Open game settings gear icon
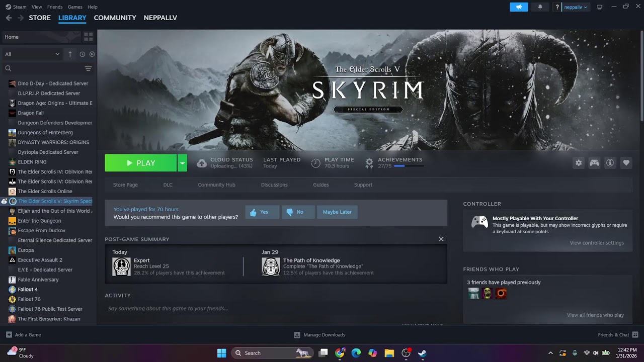The width and height of the screenshot is (644, 362). click(x=579, y=163)
